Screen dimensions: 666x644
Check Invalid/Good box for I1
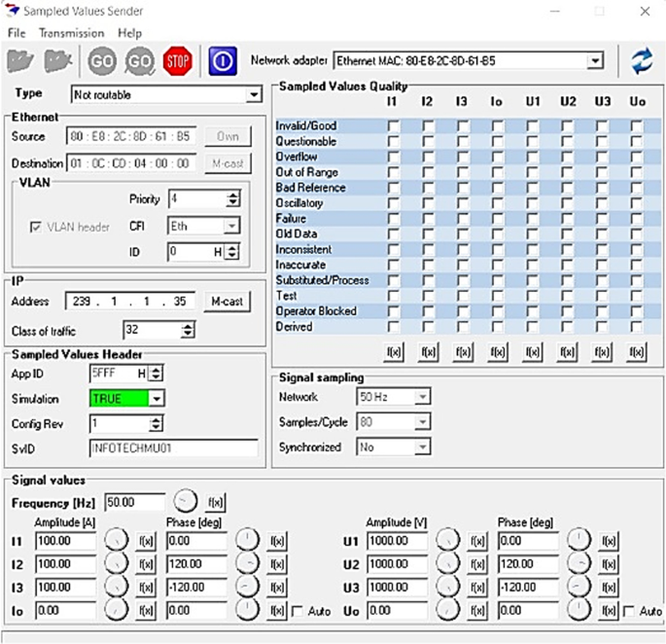coord(393,126)
